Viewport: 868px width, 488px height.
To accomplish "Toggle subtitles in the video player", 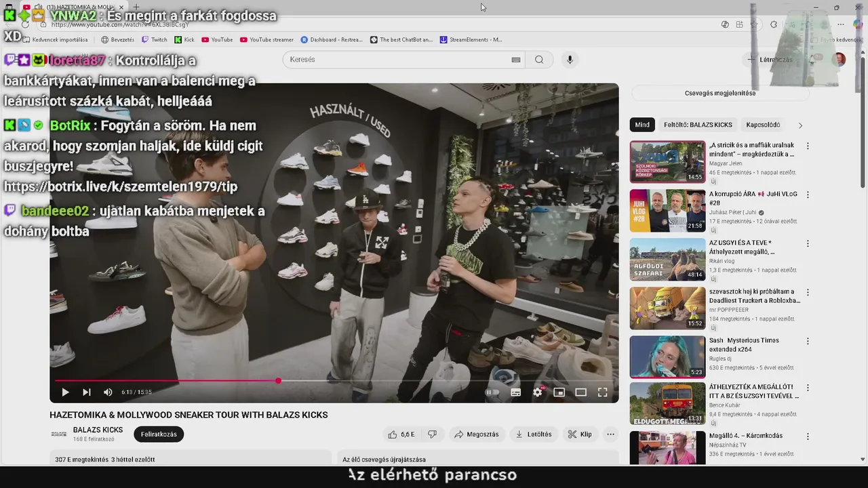I will point(515,392).
